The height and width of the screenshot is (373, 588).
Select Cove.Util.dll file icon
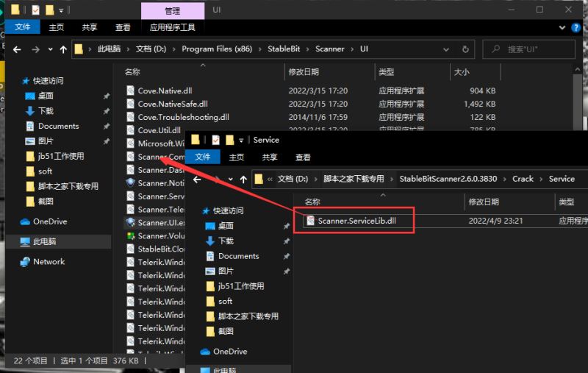(130, 130)
